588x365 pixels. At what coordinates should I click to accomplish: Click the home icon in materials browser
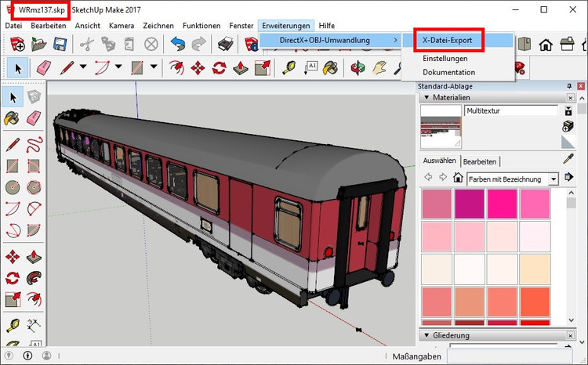tap(458, 177)
